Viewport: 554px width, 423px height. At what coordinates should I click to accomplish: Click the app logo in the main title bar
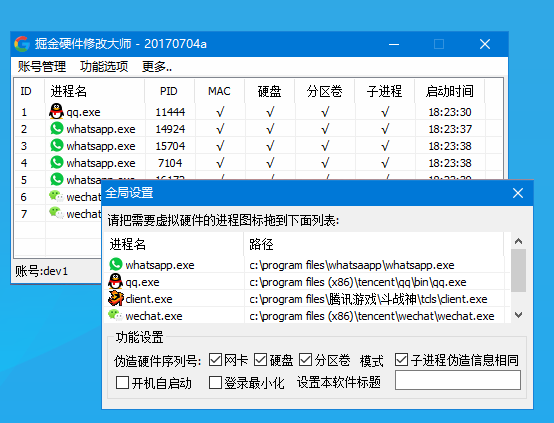click(x=22, y=44)
